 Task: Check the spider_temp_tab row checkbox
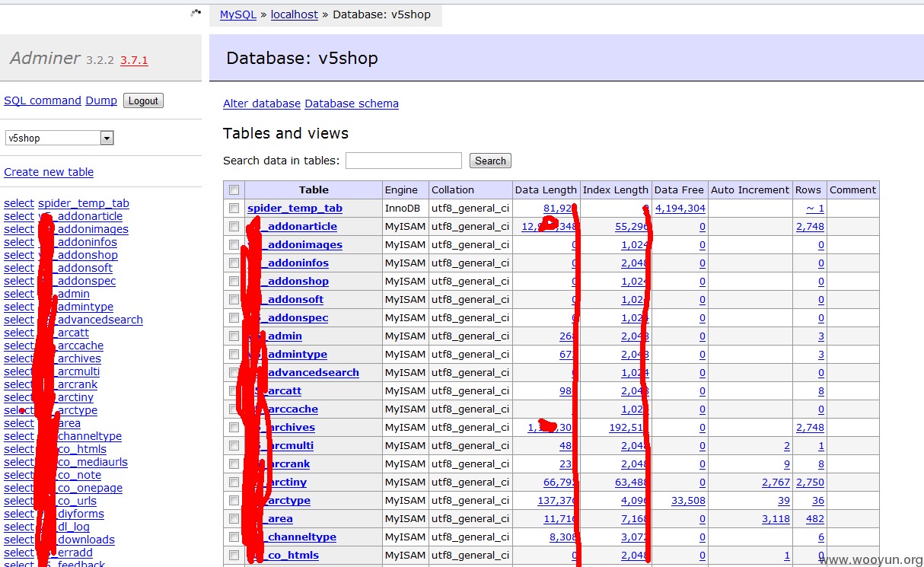pyautogui.click(x=234, y=209)
